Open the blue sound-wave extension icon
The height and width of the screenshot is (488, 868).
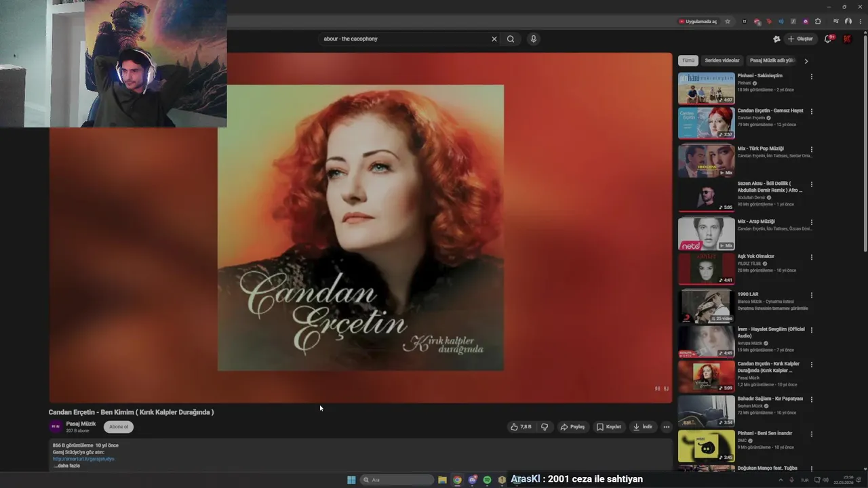click(x=781, y=21)
